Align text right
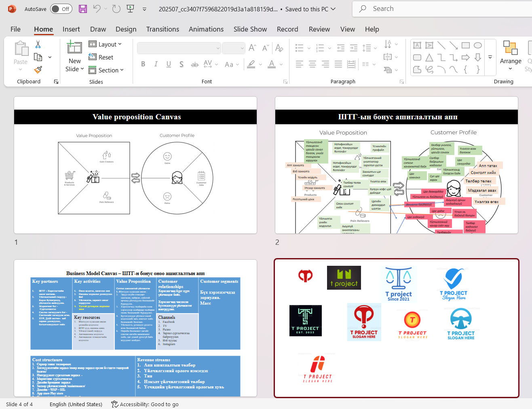Screen dimensions: 532x409 point(325,64)
